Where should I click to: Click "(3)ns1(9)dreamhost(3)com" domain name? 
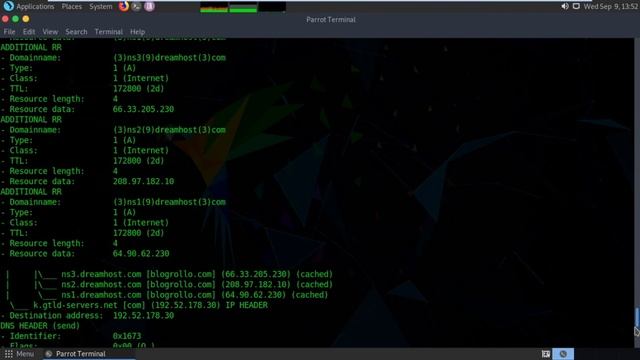click(169, 202)
